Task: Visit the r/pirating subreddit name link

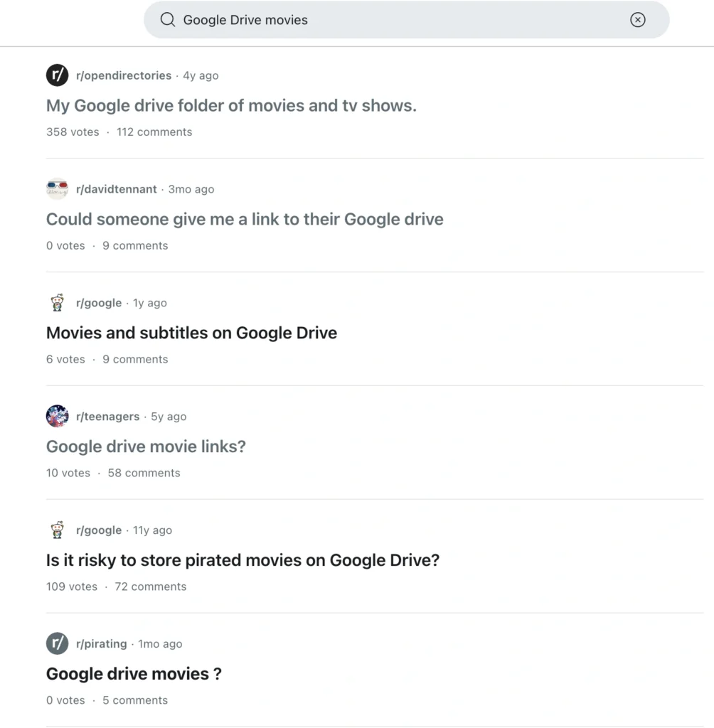Action: click(102, 643)
